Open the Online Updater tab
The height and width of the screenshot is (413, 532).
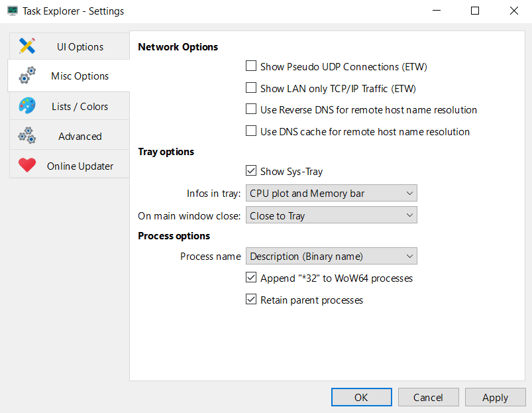(80, 166)
